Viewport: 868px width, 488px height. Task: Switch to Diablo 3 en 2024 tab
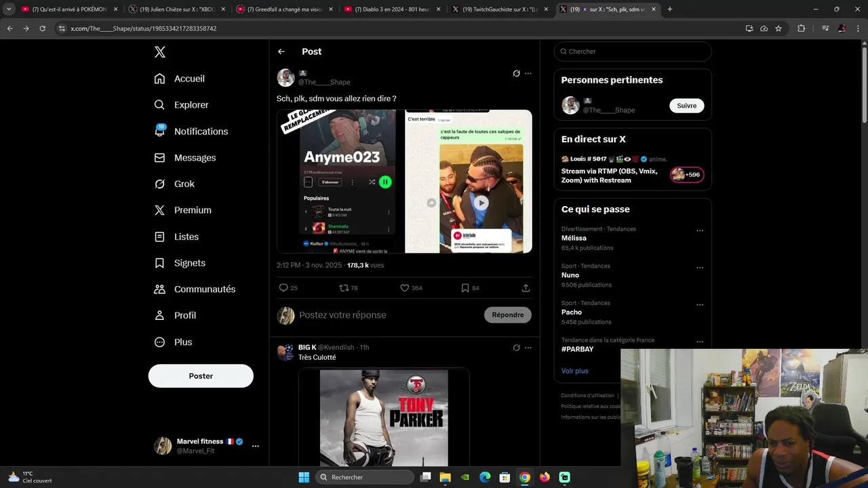pyautogui.click(x=393, y=9)
